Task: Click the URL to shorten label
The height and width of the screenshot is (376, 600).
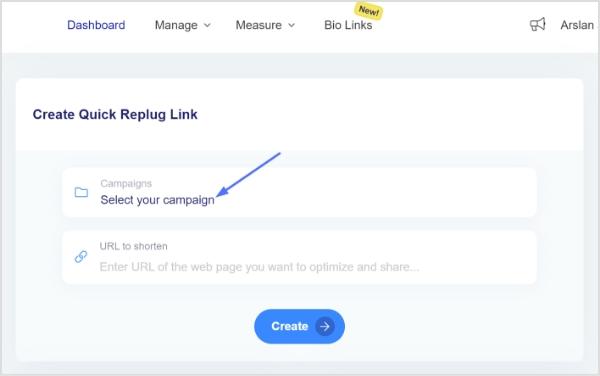Action: click(x=133, y=246)
